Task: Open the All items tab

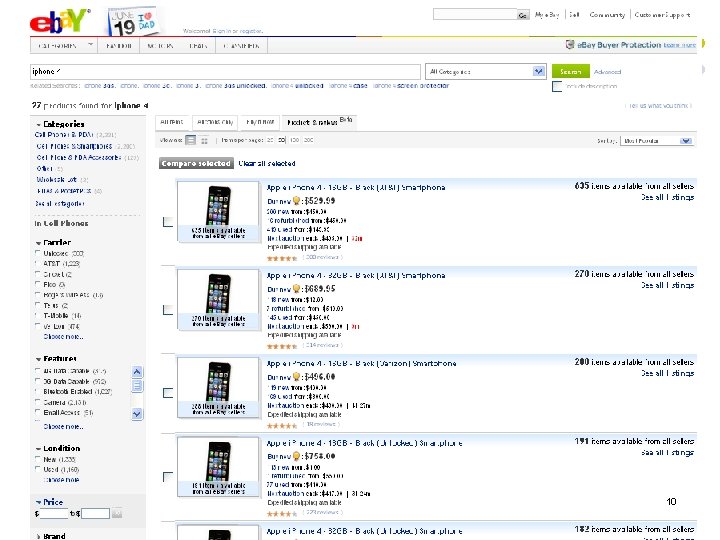Action: point(173,122)
